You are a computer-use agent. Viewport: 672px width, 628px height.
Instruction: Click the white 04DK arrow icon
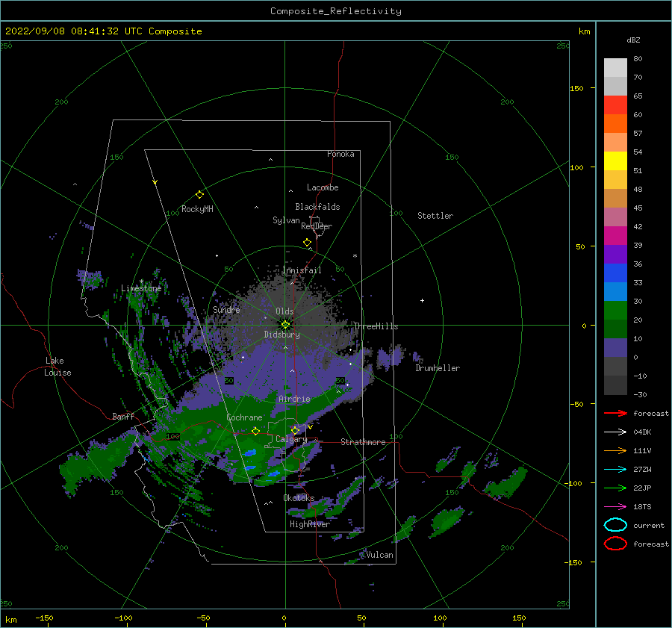tap(615, 432)
